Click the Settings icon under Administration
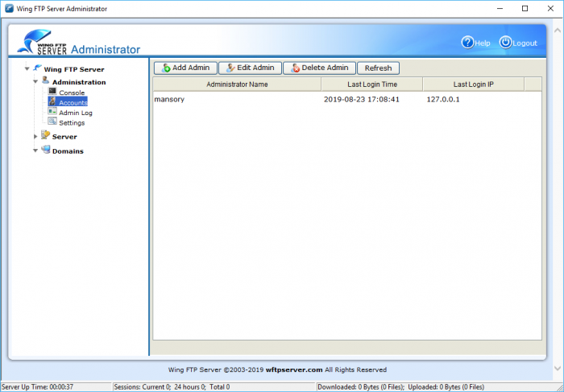The height and width of the screenshot is (392, 564). tap(52, 122)
